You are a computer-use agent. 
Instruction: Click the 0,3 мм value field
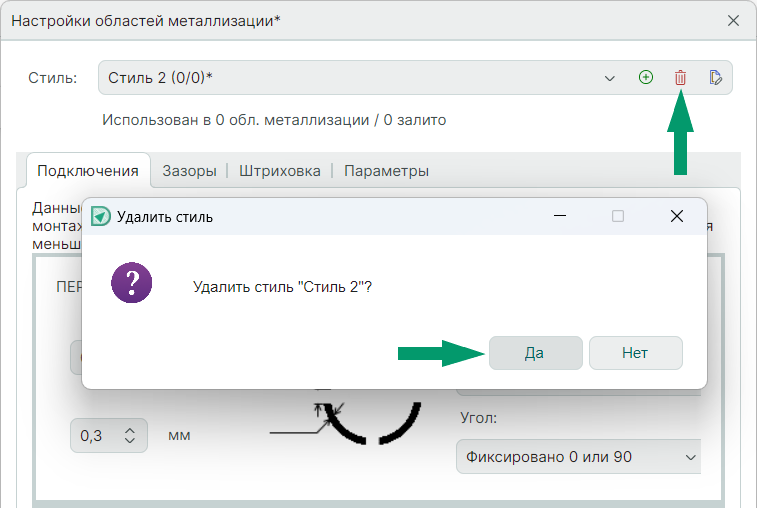point(109,436)
